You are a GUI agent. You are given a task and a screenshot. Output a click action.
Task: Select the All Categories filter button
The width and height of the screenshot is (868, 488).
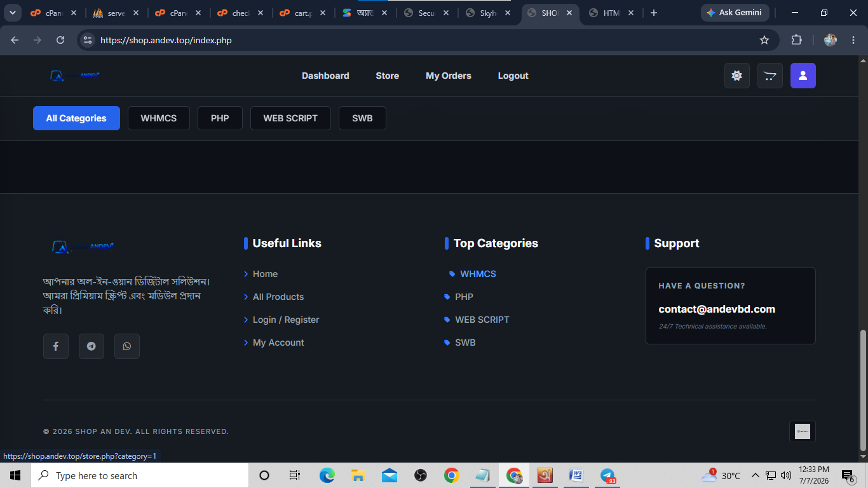pos(76,118)
